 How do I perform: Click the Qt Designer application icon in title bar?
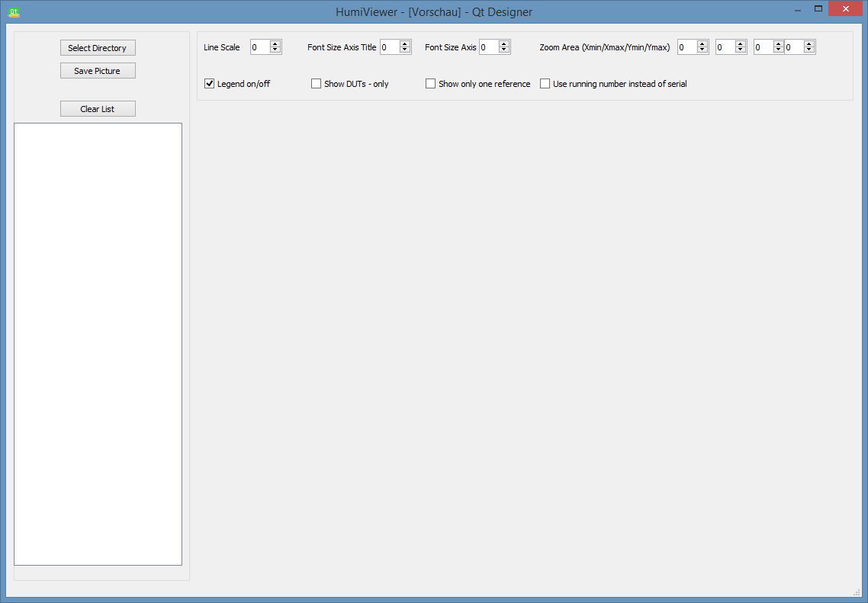click(x=13, y=11)
